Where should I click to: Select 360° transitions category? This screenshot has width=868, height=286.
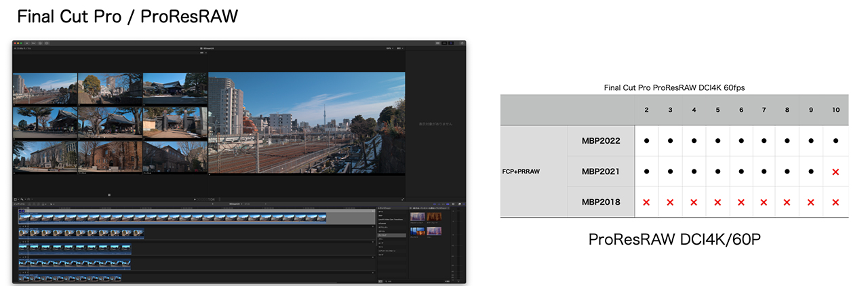pyautogui.click(x=381, y=216)
